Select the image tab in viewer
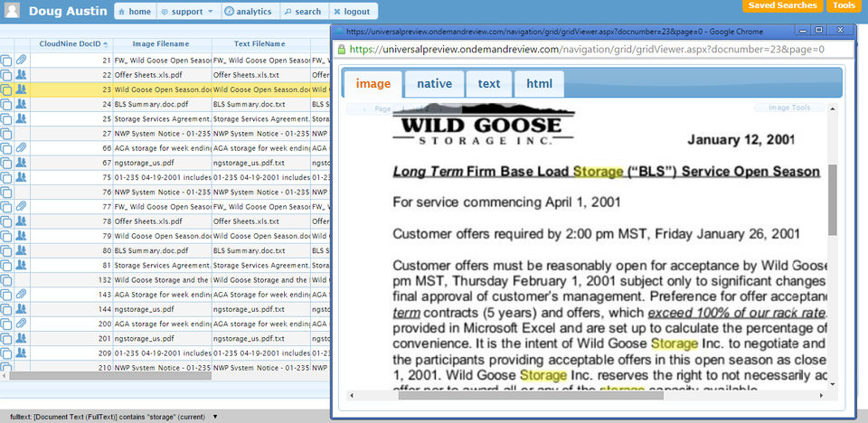Image resolution: width=868 pixels, height=423 pixels. (373, 84)
